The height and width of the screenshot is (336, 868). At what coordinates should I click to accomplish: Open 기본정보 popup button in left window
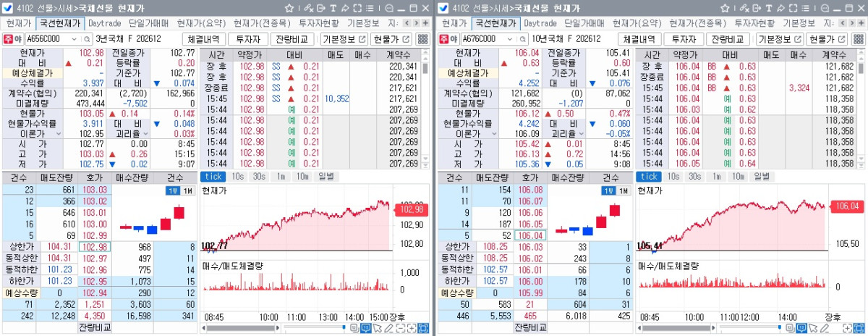(344, 39)
